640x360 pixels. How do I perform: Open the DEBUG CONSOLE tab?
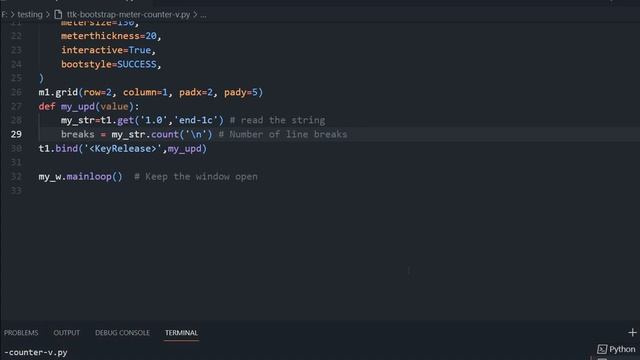pyautogui.click(x=122, y=333)
